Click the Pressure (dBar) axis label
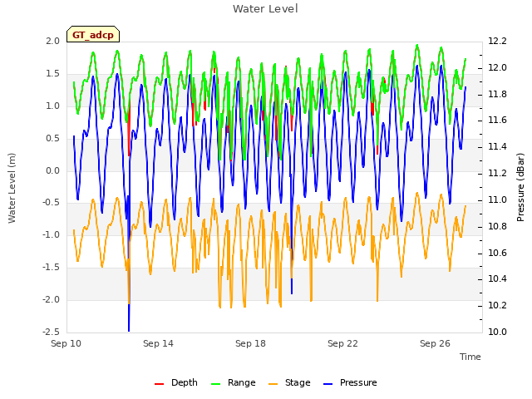The image size is (532, 399). 520,187
